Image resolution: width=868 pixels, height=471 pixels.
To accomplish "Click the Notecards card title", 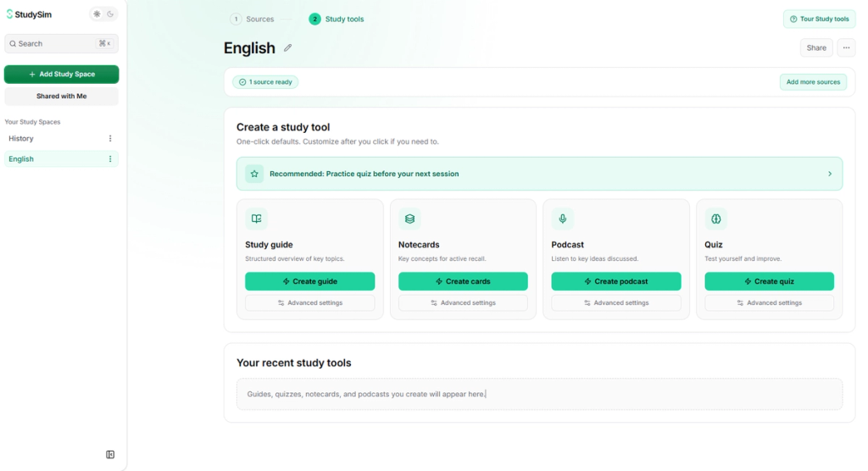I will (419, 245).
